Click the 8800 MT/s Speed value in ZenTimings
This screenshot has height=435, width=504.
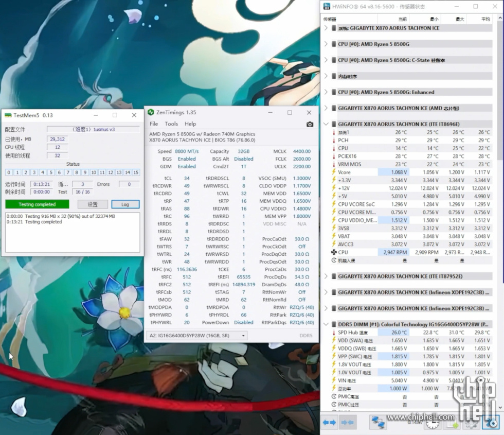pyautogui.click(x=187, y=151)
